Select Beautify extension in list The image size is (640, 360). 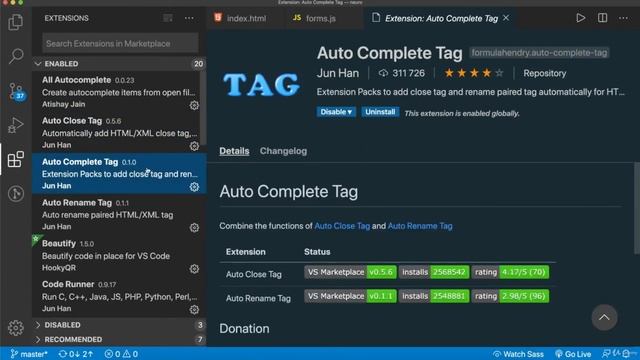click(118, 255)
